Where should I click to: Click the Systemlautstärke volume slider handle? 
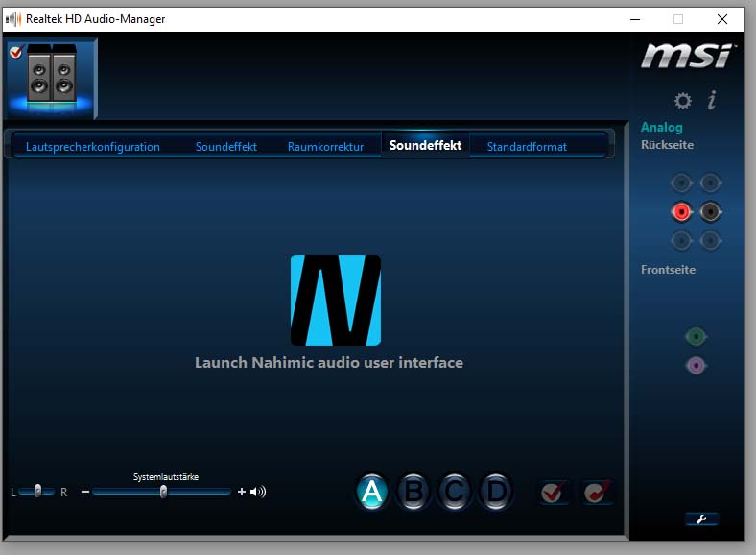163,492
